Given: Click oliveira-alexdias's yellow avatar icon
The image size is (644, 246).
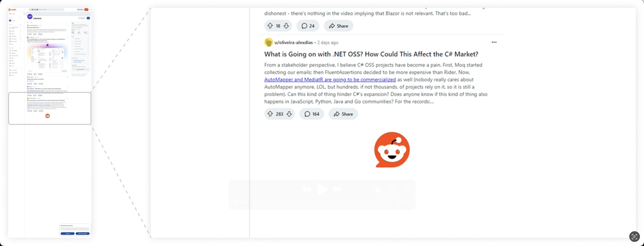Looking at the screenshot, I should coord(269,42).
